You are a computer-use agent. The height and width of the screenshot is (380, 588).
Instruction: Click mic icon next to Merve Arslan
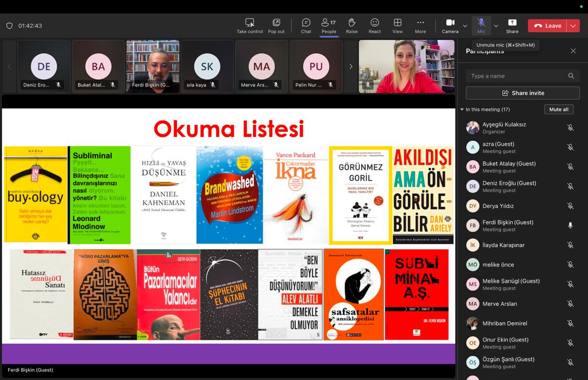[570, 304]
